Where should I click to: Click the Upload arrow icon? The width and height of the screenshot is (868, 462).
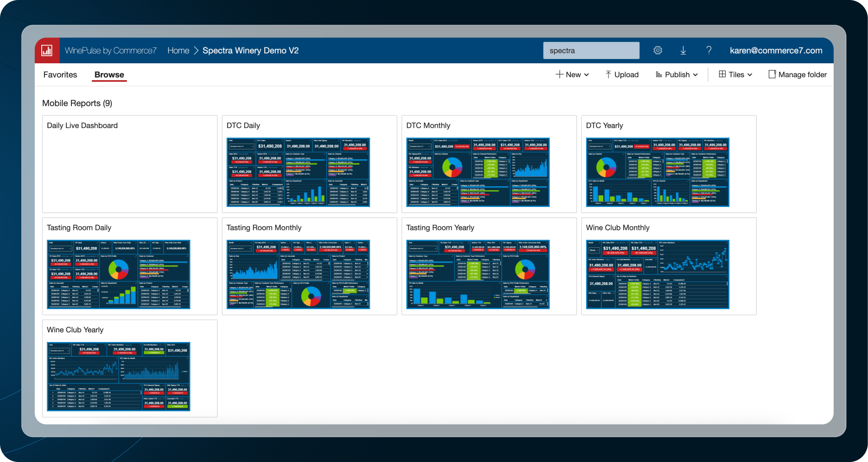click(x=608, y=74)
